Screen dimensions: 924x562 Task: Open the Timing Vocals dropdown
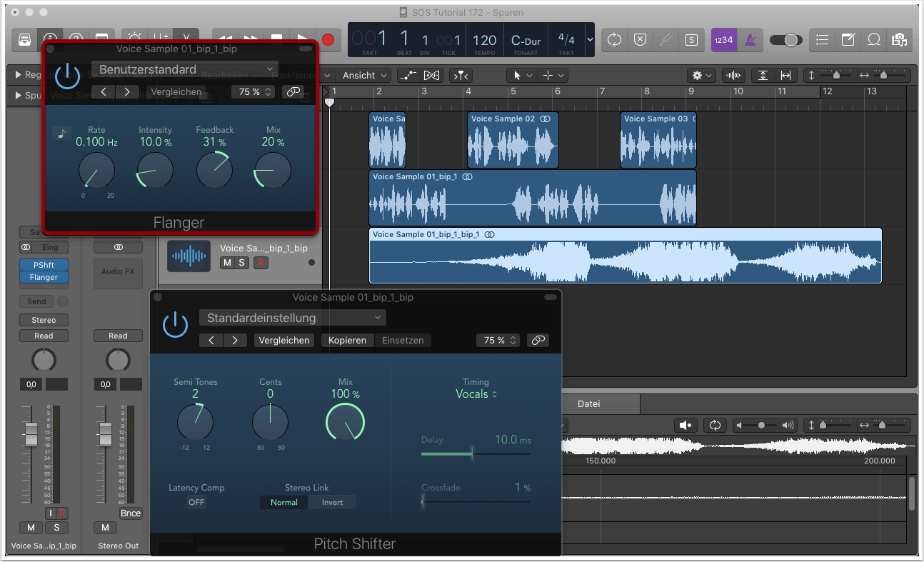point(476,394)
